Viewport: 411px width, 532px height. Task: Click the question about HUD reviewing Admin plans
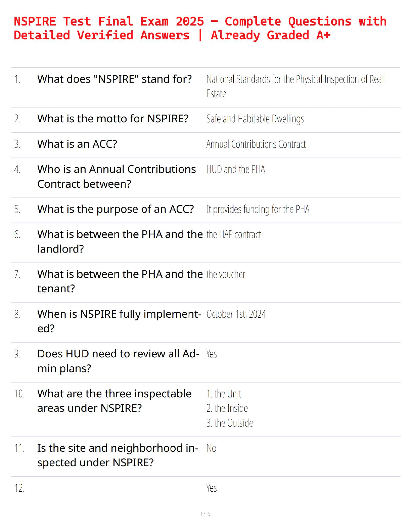pyautogui.click(x=118, y=361)
